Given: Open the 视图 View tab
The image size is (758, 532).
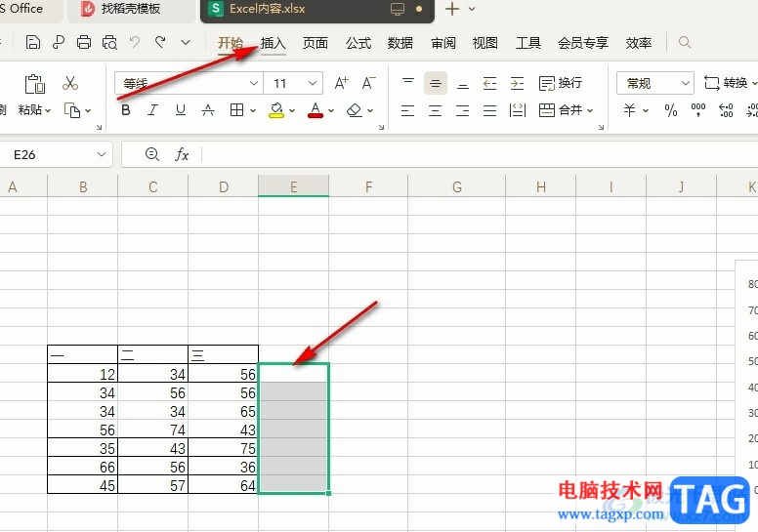Looking at the screenshot, I should 484,43.
